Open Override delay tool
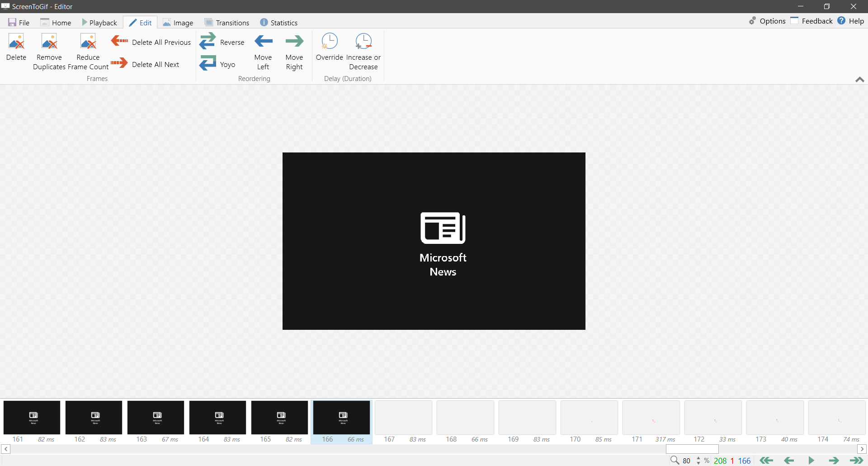 click(x=330, y=47)
